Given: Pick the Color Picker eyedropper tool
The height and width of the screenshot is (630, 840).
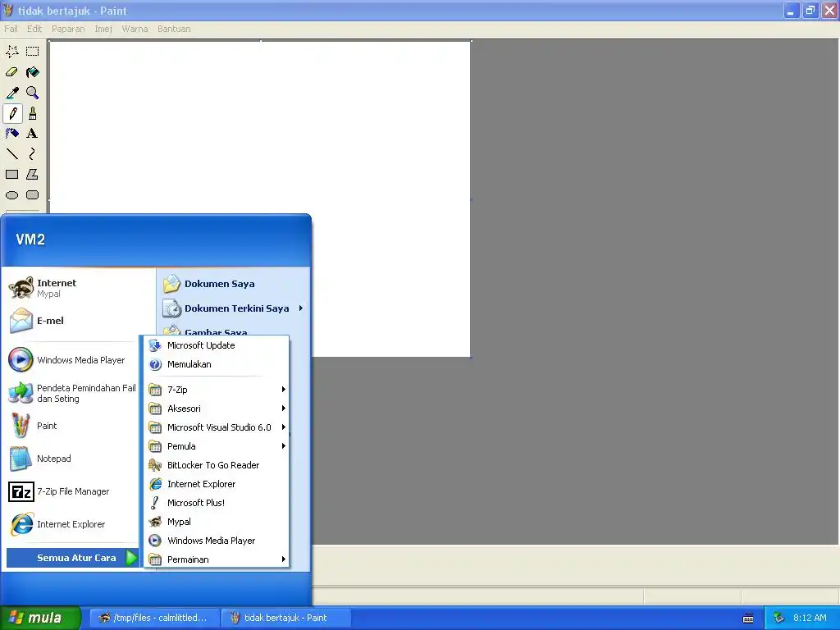Looking at the screenshot, I should (x=11, y=93).
